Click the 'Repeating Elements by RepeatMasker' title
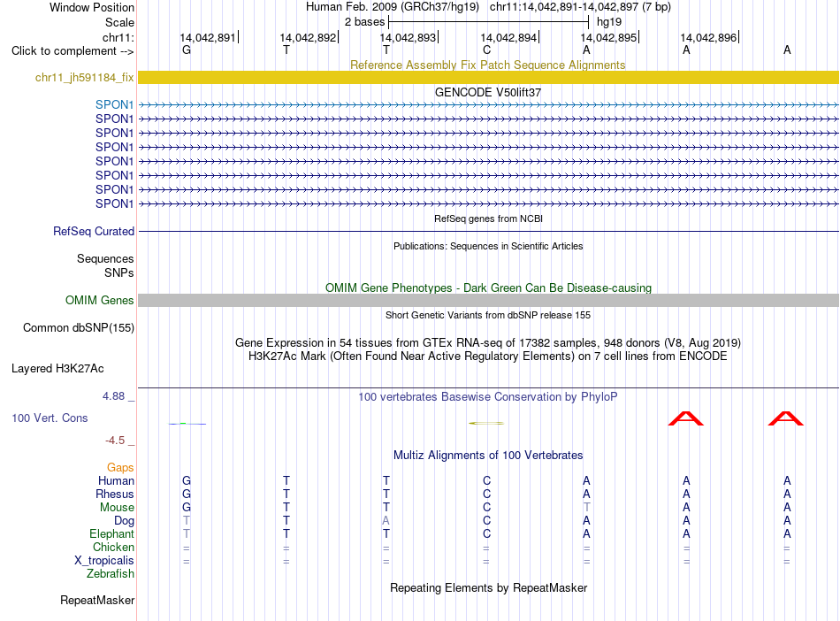Viewport: 840px width, 621px height. pos(488,587)
